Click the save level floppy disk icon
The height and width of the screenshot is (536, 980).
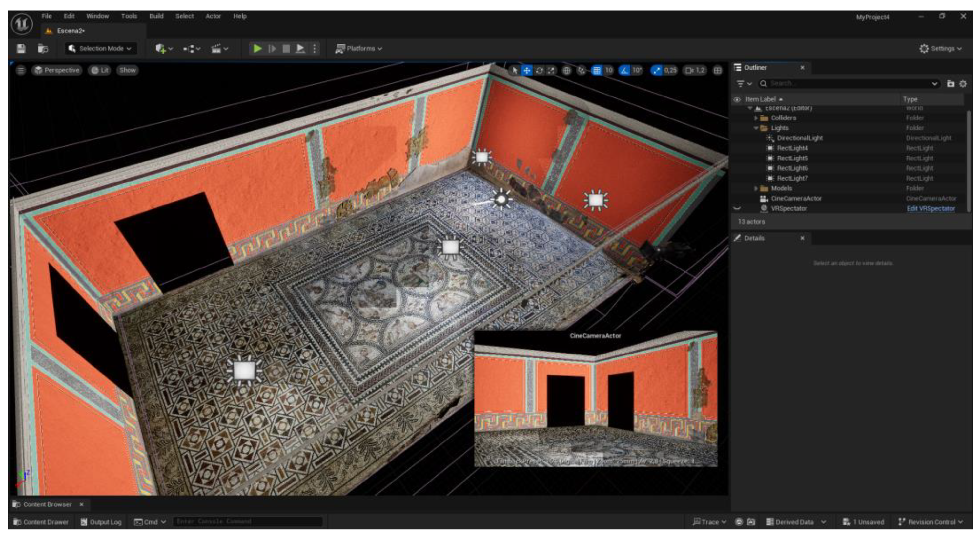21,48
